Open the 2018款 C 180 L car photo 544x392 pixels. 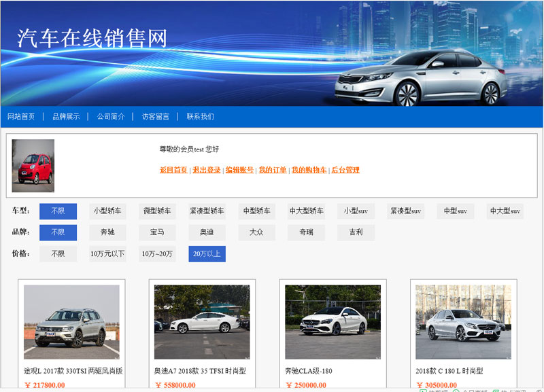464,322
